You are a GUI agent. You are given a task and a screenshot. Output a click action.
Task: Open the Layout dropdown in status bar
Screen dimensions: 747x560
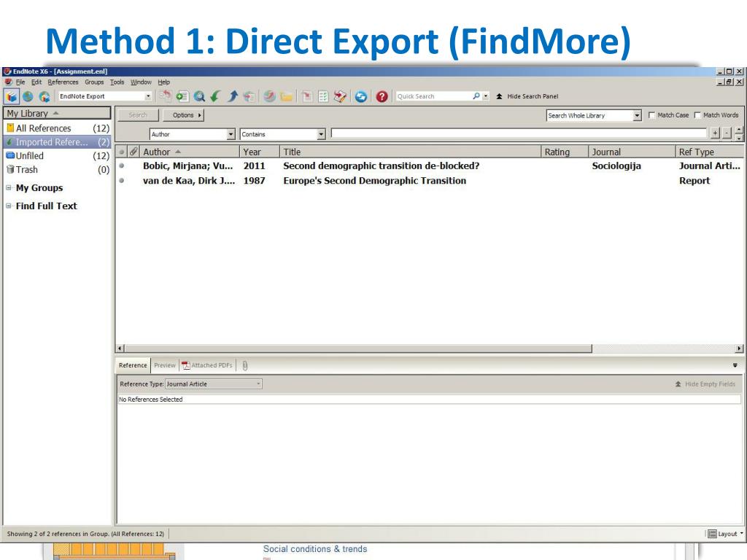(726, 534)
